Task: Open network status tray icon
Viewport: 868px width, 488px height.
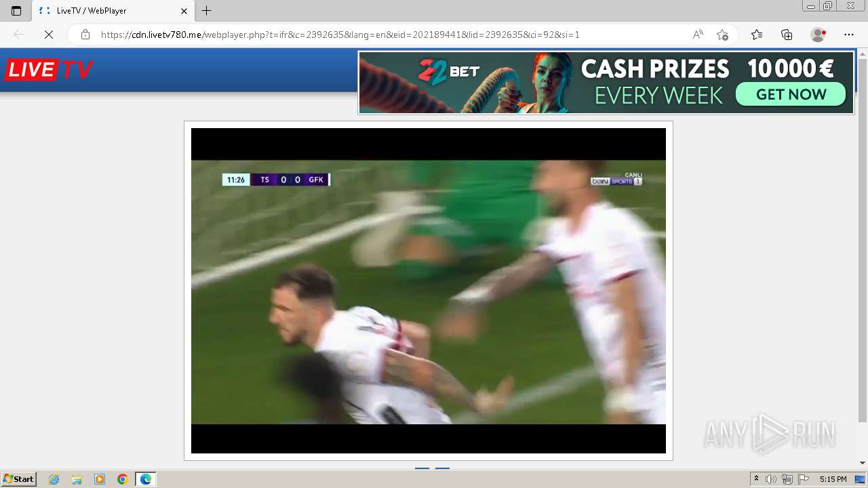Action: (787, 479)
